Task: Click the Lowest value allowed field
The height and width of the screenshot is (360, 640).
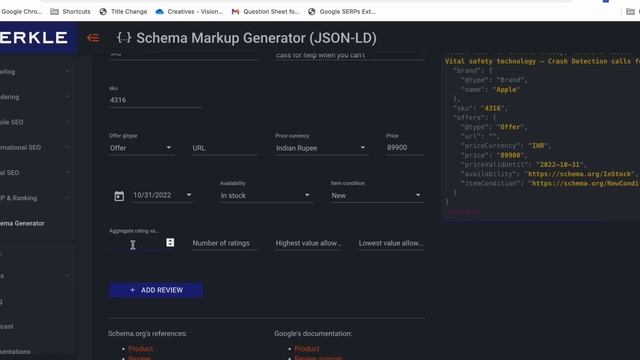Action: [391, 243]
